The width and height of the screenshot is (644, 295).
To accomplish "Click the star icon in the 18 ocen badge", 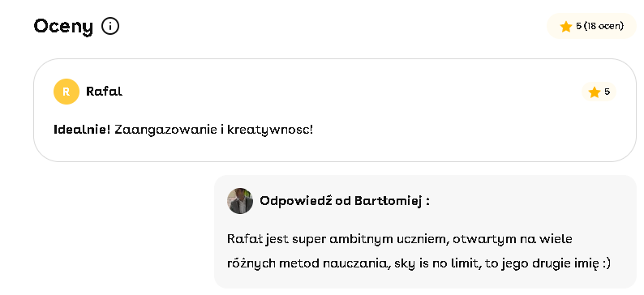I will [x=566, y=27].
